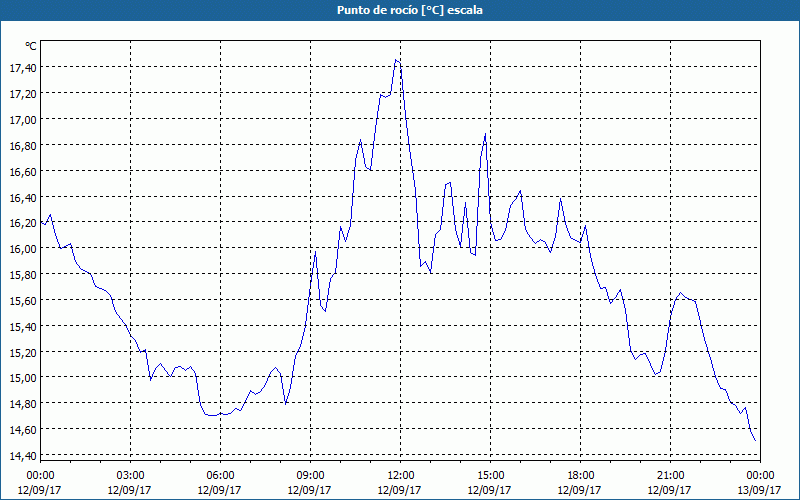Click the 21:00 time label

coord(670,476)
